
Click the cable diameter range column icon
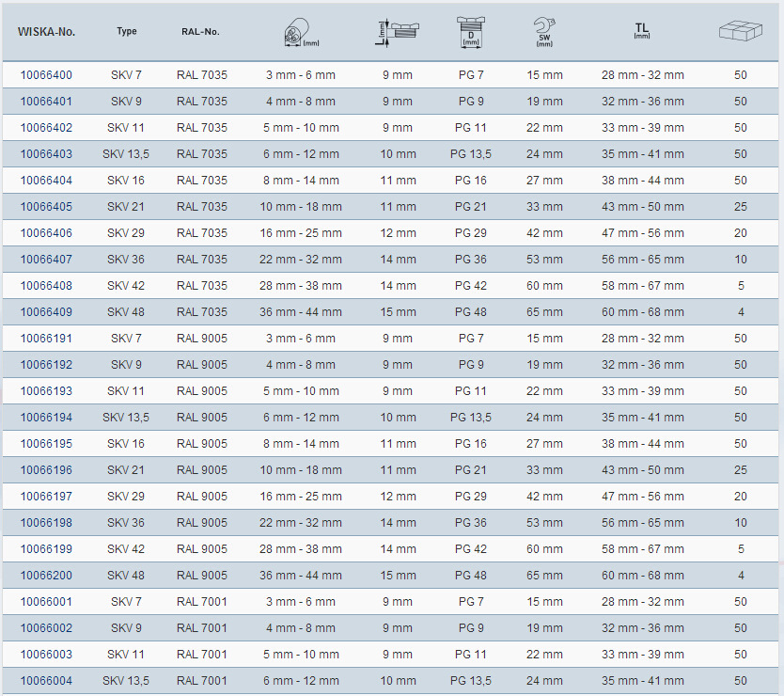coord(301,33)
